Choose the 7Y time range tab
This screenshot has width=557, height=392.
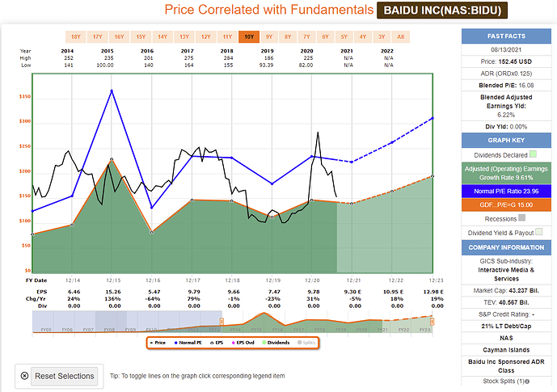[306, 36]
